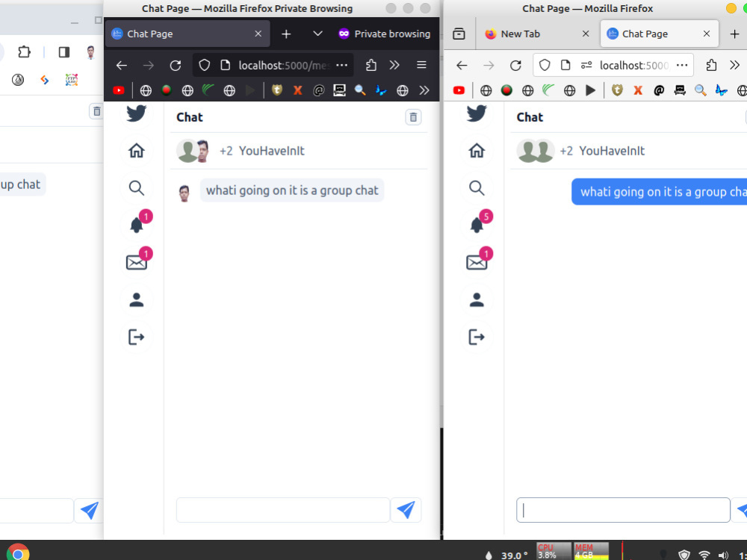The height and width of the screenshot is (560, 747).
Task: Open profile icon in private browsing window sidebar
Action: (136, 299)
